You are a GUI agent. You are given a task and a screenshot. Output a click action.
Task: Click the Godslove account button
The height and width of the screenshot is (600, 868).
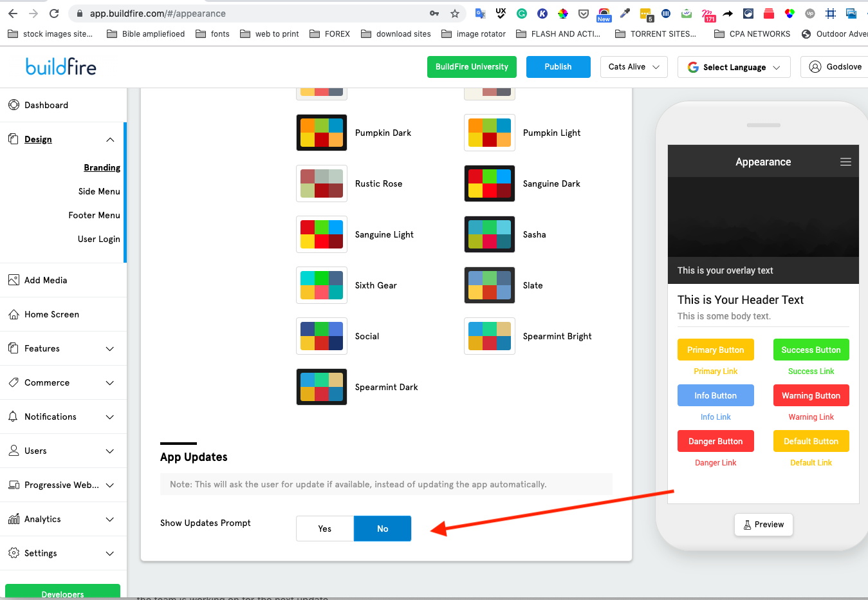point(835,67)
